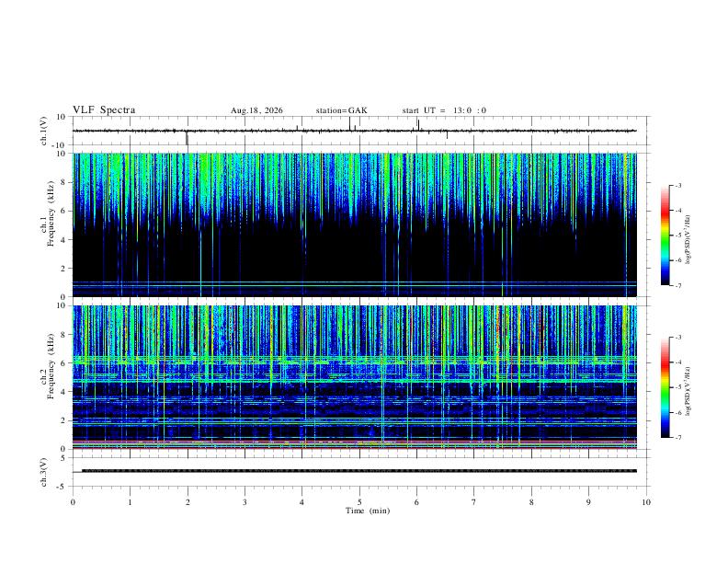Click the green 6 kHz band in ch.2 spectrogram
The image size is (728, 563).
point(355,360)
